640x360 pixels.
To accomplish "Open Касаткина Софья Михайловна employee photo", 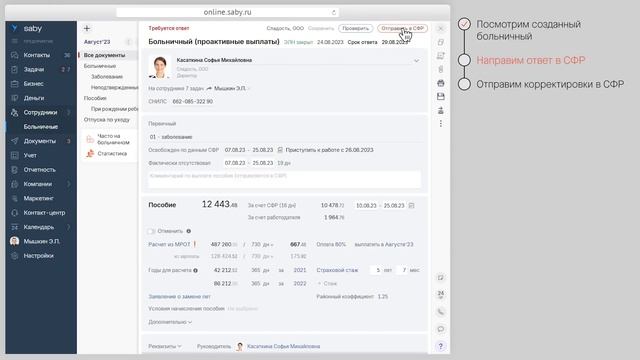I will 159,67.
